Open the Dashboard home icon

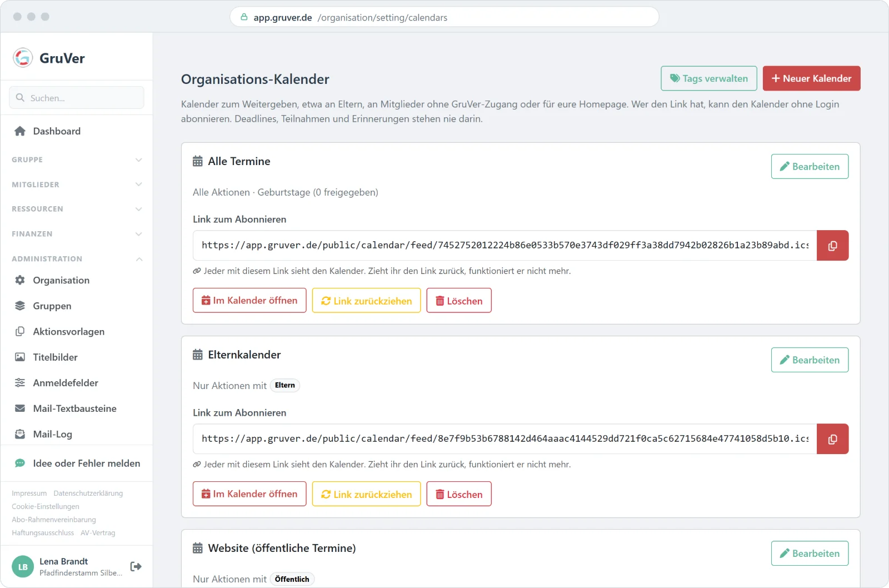point(20,131)
